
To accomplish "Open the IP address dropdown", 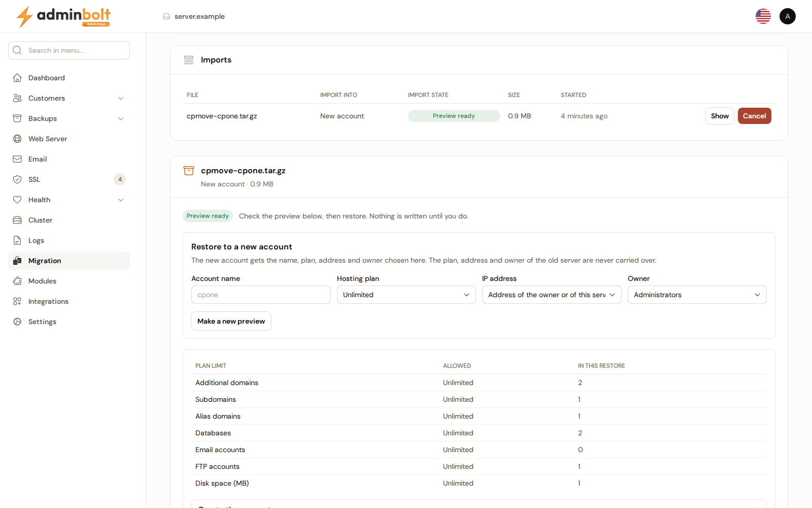I will tap(552, 295).
